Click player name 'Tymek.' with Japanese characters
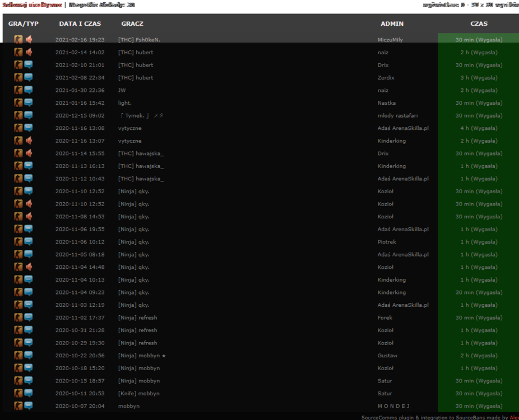 coord(141,115)
